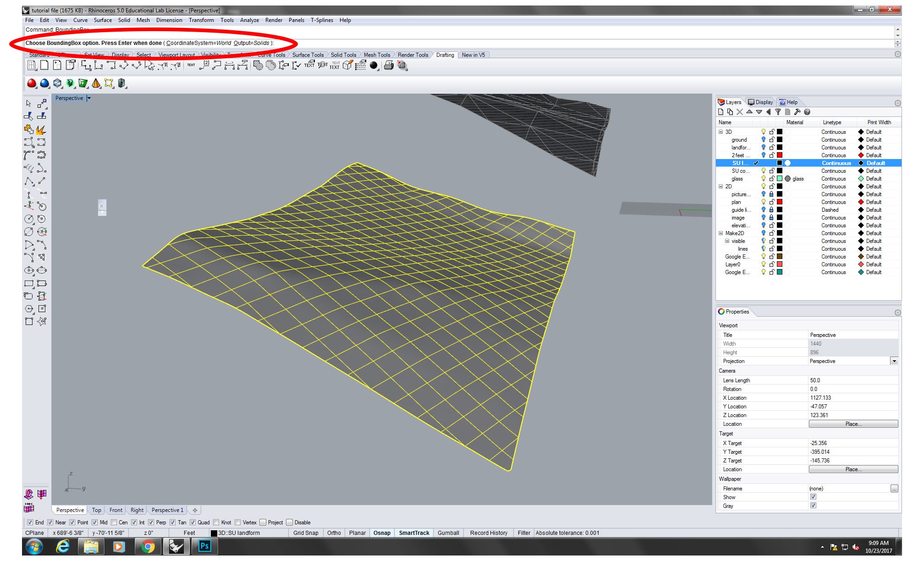924x561 pixels.
Task: Open the Dashed linetype of guide layer
Action: point(830,210)
